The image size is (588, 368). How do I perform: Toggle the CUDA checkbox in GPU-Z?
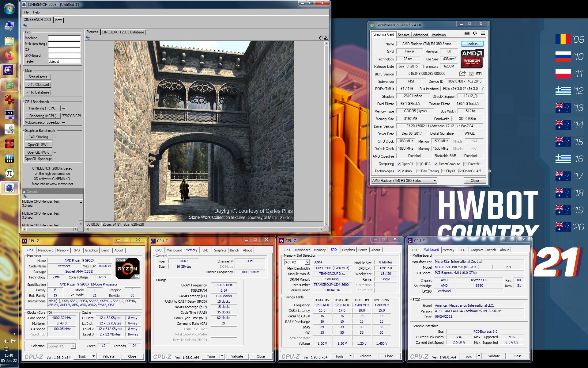click(x=418, y=164)
